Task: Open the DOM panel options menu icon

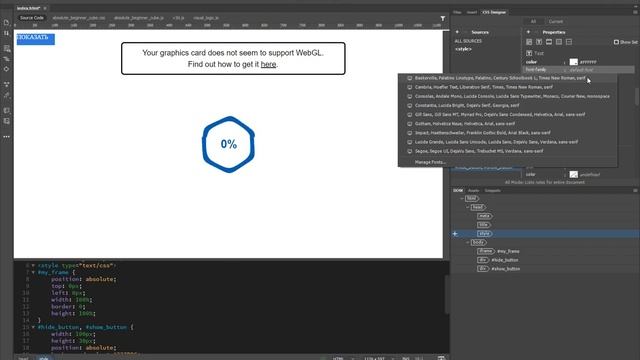Action: [635, 191]
